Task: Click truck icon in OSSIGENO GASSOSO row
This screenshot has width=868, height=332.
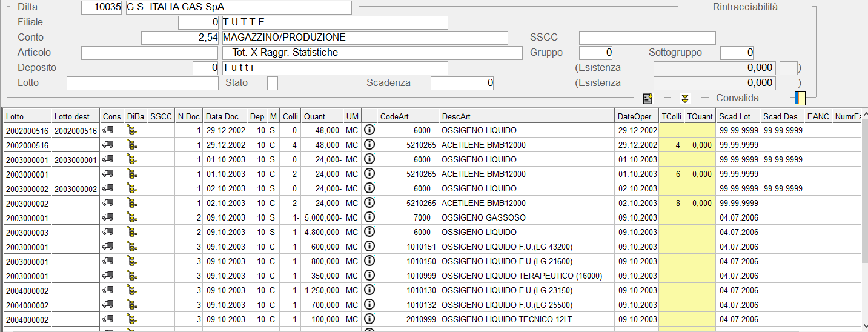Action: [108, 217]
